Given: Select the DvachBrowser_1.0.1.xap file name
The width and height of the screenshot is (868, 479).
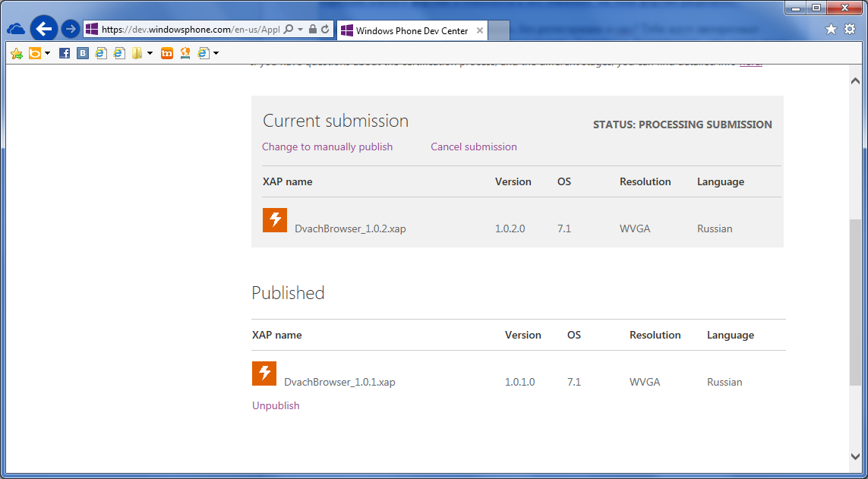Looking at the screenshot, I should point(340,382).
